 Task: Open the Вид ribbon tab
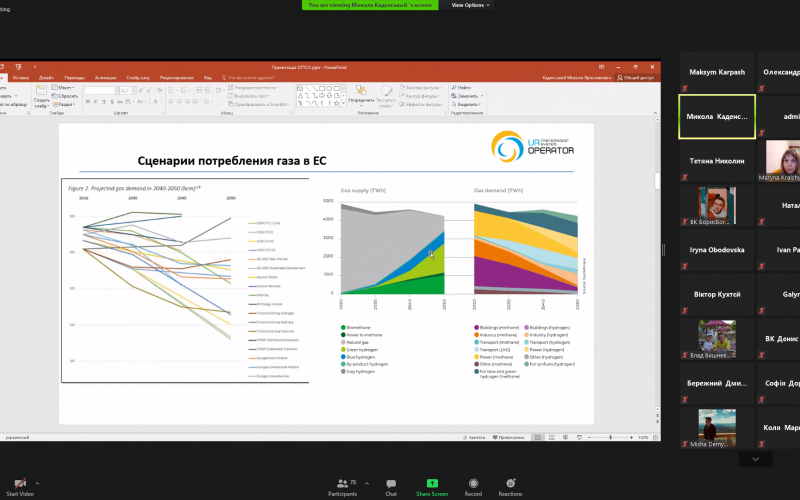pos(208,78)
